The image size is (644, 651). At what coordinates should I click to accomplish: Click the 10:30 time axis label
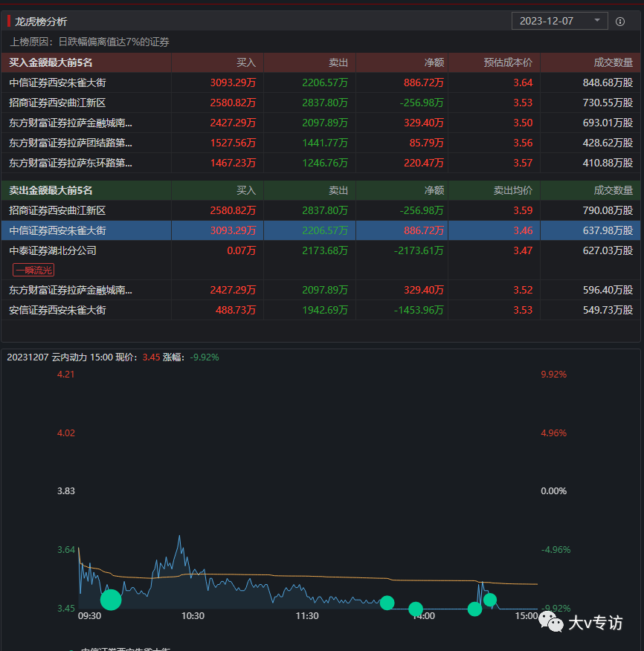193,616
